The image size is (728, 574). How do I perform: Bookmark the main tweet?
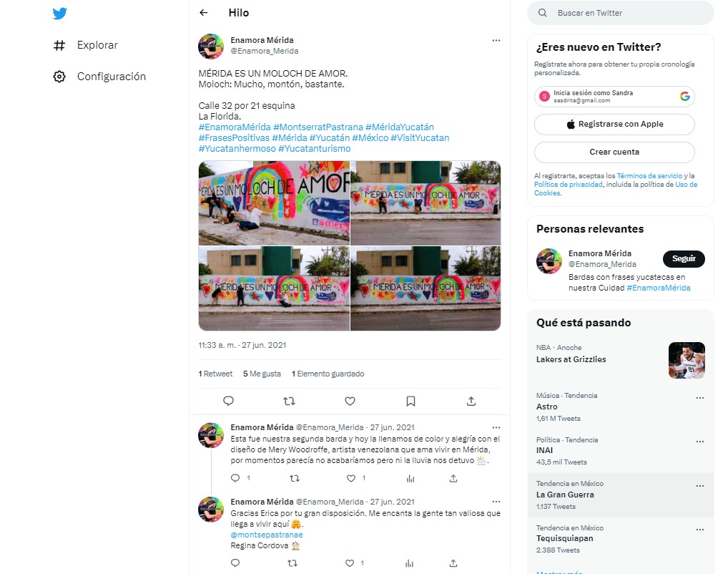click(x=410, y=401)
